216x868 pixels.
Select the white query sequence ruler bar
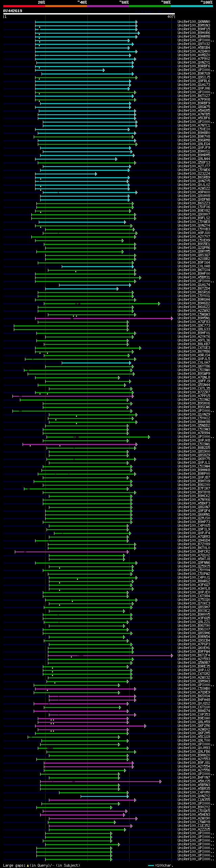click(x=89, y=14)
